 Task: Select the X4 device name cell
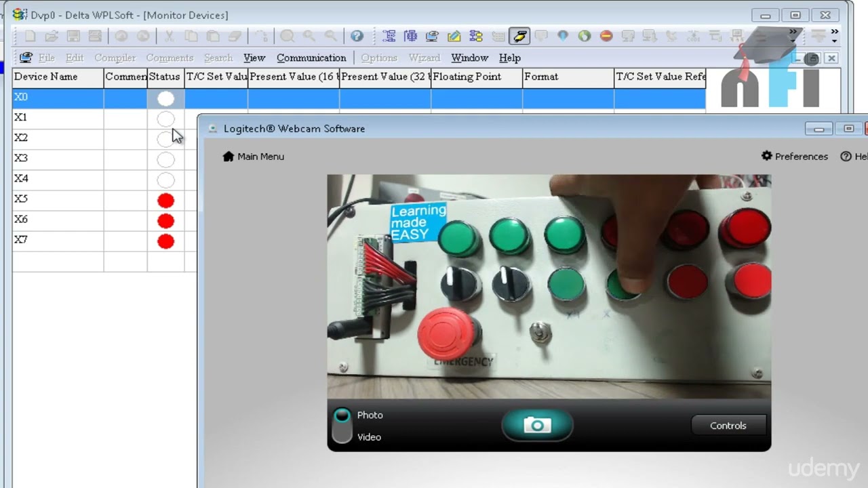[x=58, y=180]
